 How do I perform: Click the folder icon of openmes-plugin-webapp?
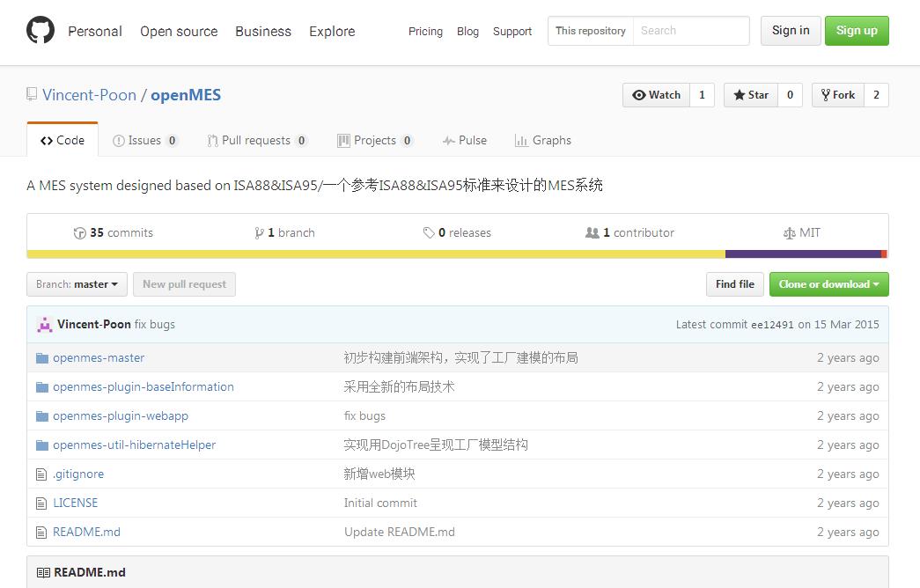42,416
